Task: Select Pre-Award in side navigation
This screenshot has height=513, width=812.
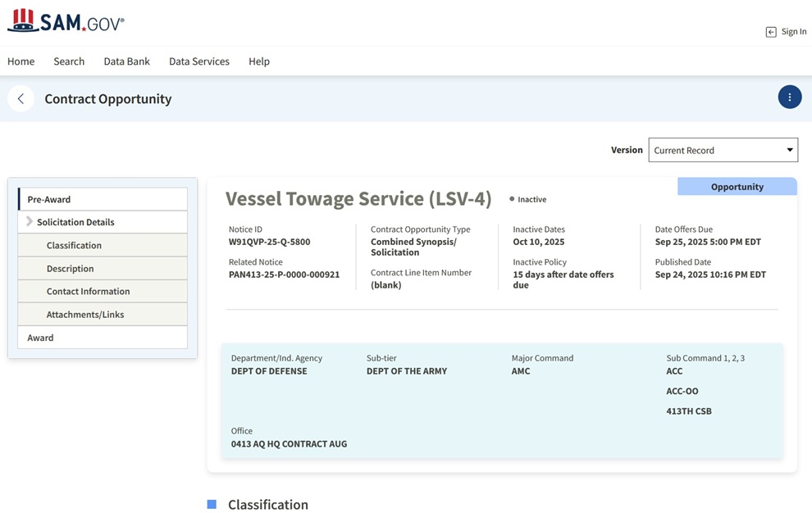Action: (49, 199)
